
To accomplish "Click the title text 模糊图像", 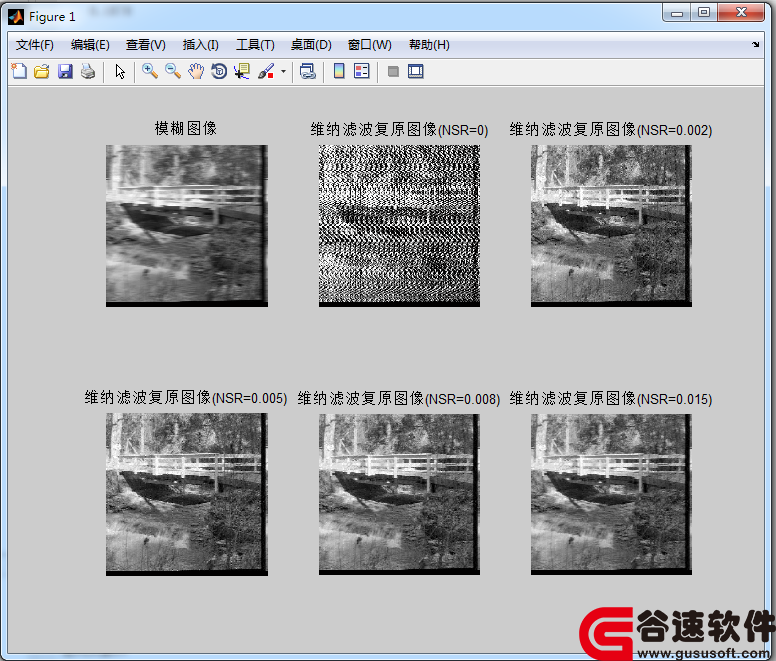I will (186, 129).
